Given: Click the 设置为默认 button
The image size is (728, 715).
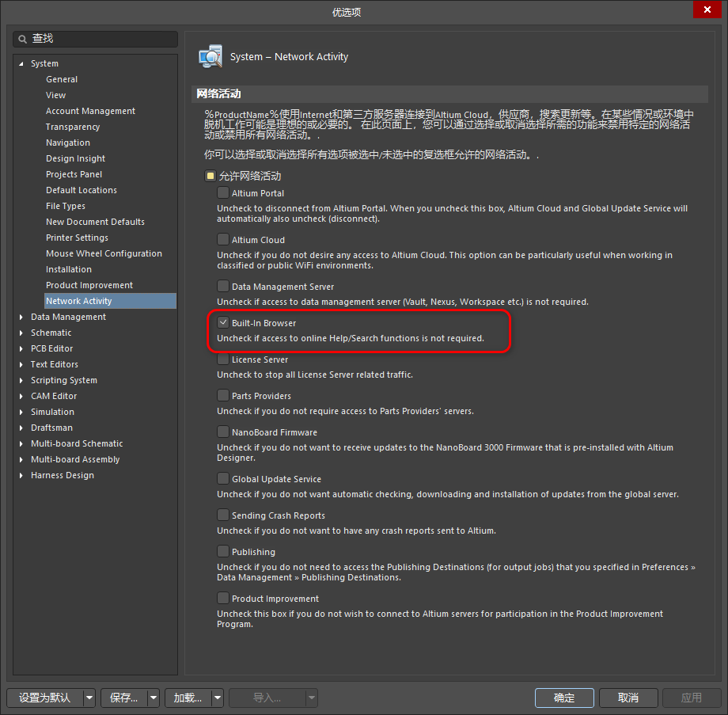Looking at the screenshot, I should point(45,698).
